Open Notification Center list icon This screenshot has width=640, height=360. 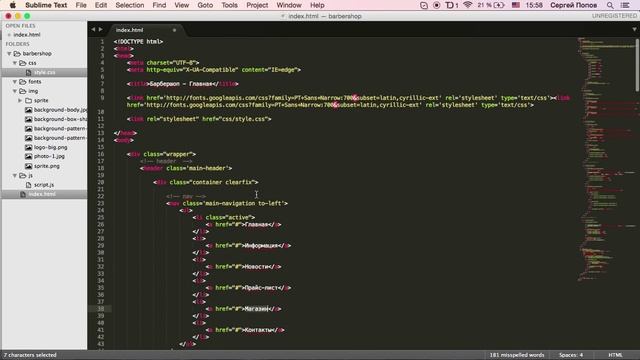(625, 5)
